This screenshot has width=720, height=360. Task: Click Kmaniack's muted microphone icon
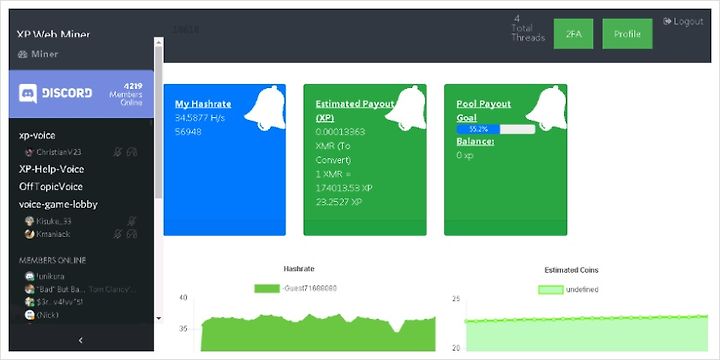[118, 234]
